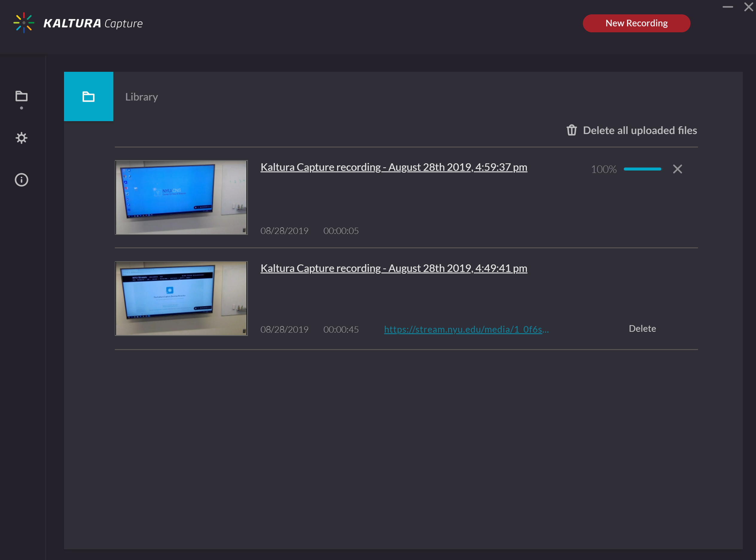Viewport: 756px width, 560px height.
Task: Open the stream.nyu.edu media link
Action: [466, 329]
